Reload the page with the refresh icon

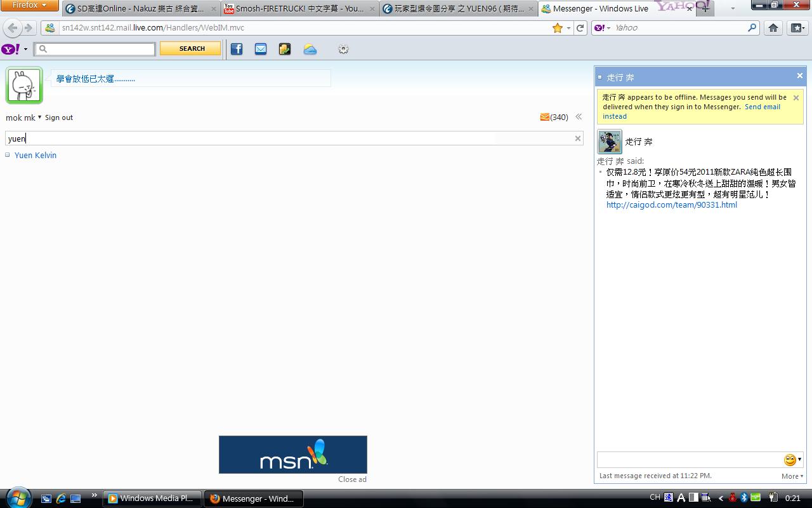tap(580, 28)
